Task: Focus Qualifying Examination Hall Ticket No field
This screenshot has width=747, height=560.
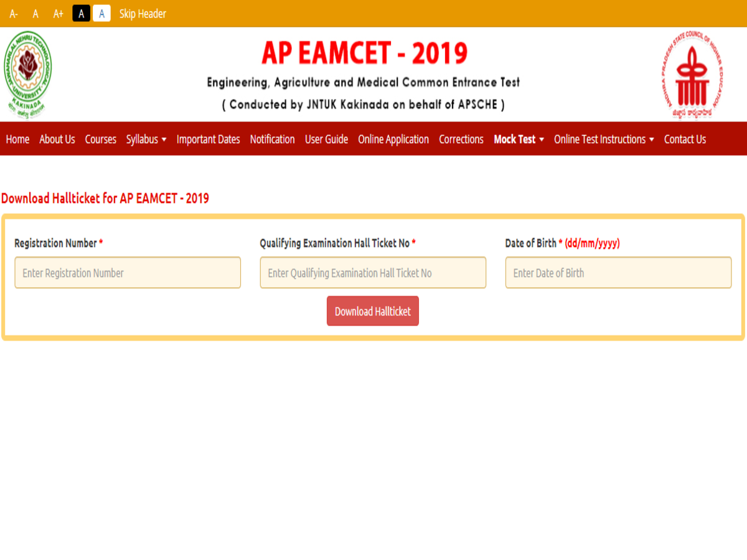Action: click(373, 273)
